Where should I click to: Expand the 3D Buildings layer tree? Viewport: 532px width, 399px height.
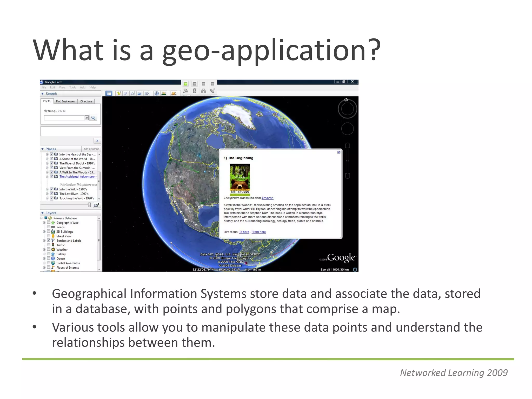pos(44,232)
